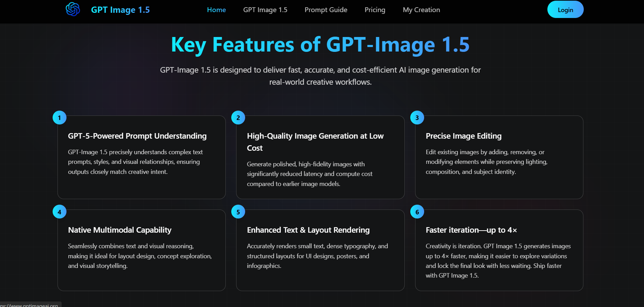644x307 pixels.
Task: Click the number 6 badge icon
Action: tap(417, 212)
